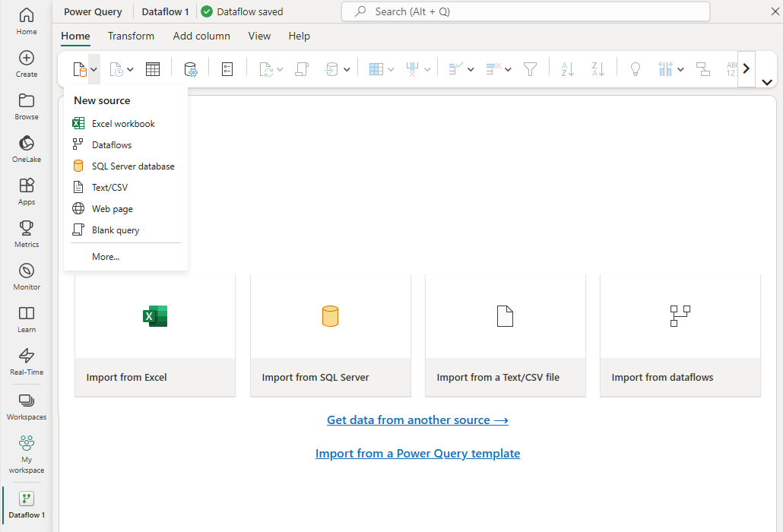Open Metrics trophy icon in sidebar

tap(27, 233)
